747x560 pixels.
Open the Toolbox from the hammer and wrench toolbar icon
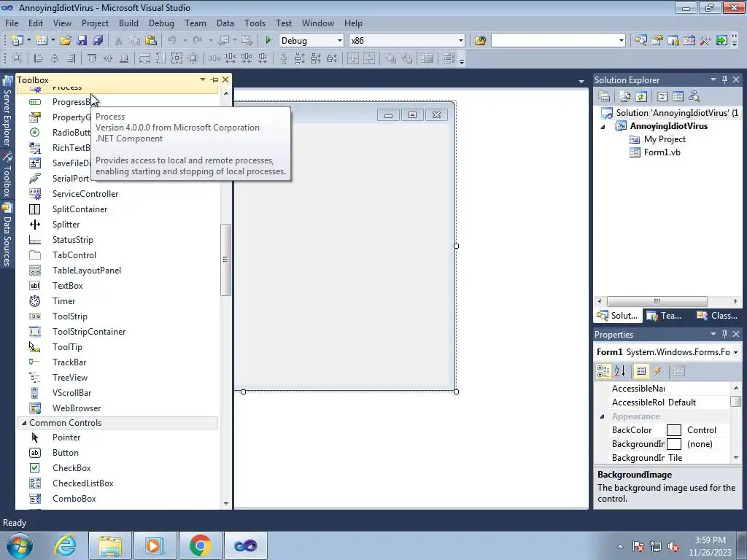click(x=705, y=41)
